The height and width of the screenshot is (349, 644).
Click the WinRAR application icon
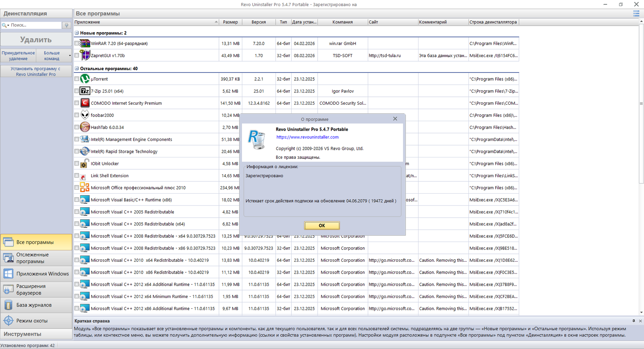pos(85,43)
